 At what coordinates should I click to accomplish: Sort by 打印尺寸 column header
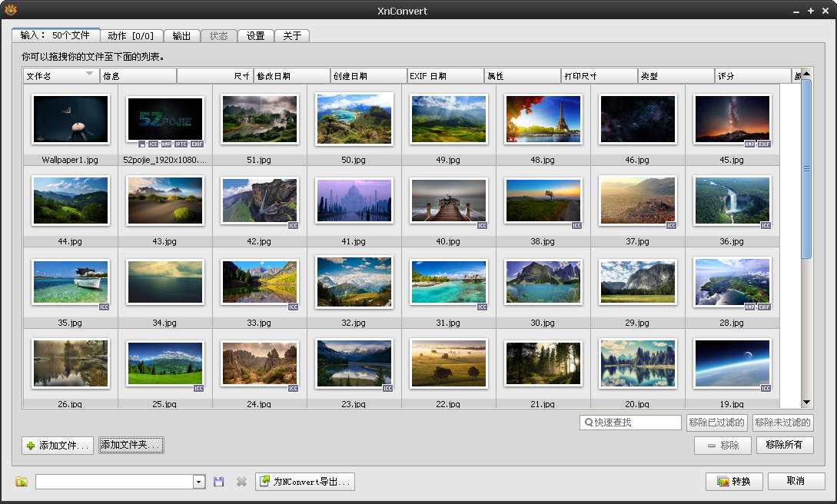(600, 76)
